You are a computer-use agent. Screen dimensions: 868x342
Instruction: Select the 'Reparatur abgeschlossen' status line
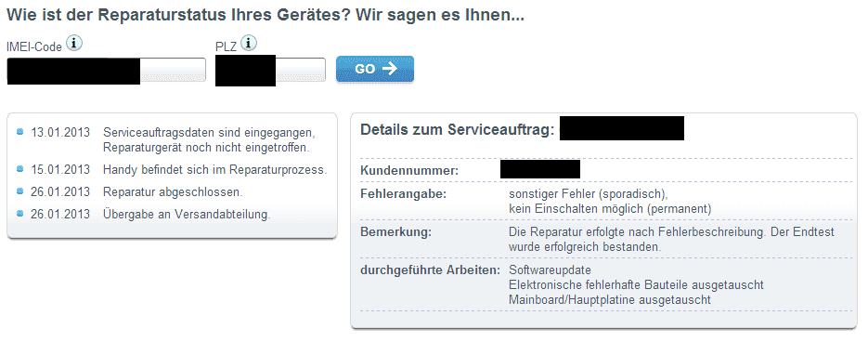(173, 192)
